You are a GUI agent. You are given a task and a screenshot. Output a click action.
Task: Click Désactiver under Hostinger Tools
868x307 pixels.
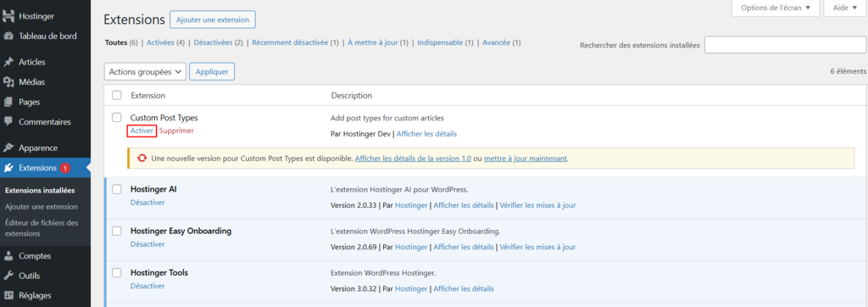tap(147, 286)
